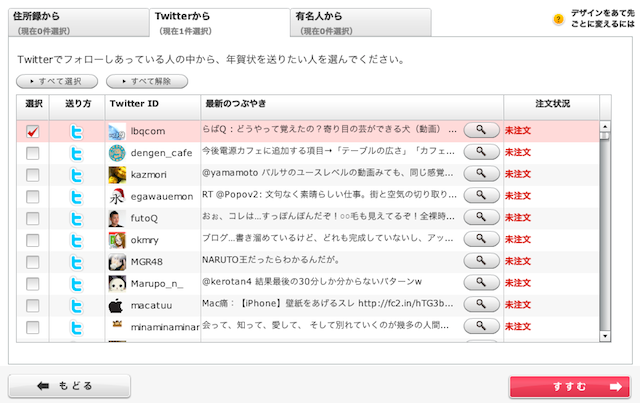Viewport: 640px width, 403px height.
Task: Click Twitter icon in okmry row
Action: coord(77,241)
